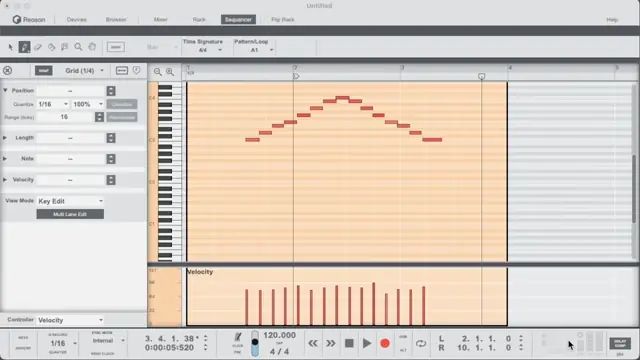640x360 pixels.
Task: Toggle the metronome Click button
Action: tap(238, 338)
